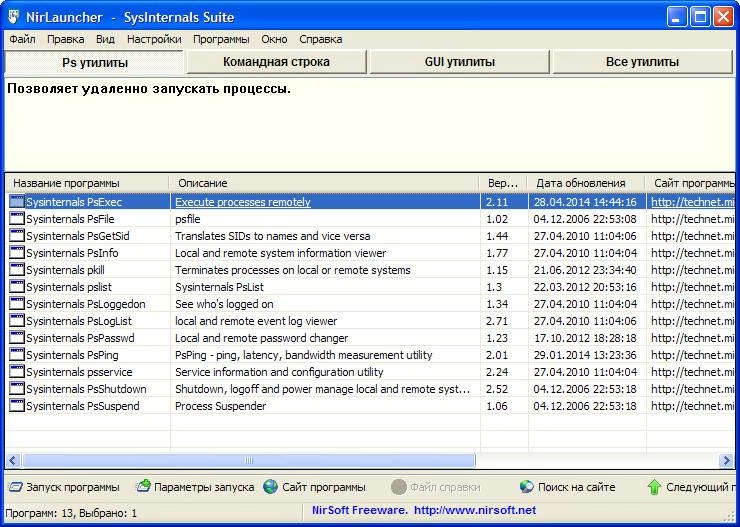Viewport: 740px width, 527px height.
Task: Click the green Следующий arrow icon
Action: coord(654,486)
